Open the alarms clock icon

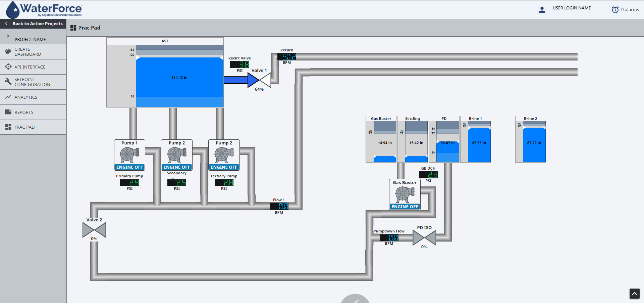click(x=615, y=10)
